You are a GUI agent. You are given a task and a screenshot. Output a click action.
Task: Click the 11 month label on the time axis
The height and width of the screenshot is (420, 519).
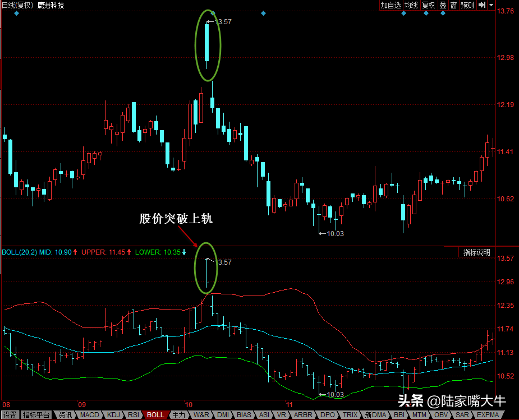click(x=290, y=404)
